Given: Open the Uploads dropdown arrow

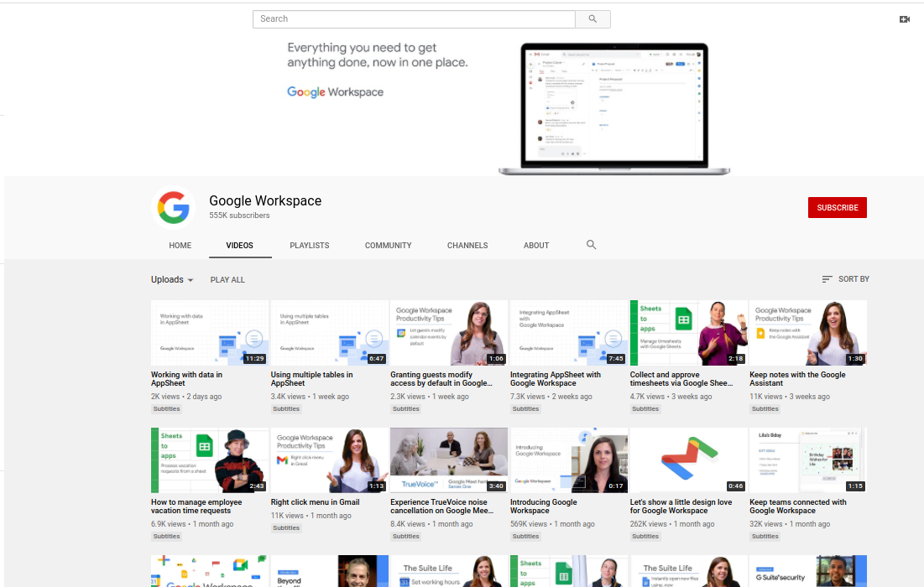Looking at the screenshot, I should tap(191, 280).
